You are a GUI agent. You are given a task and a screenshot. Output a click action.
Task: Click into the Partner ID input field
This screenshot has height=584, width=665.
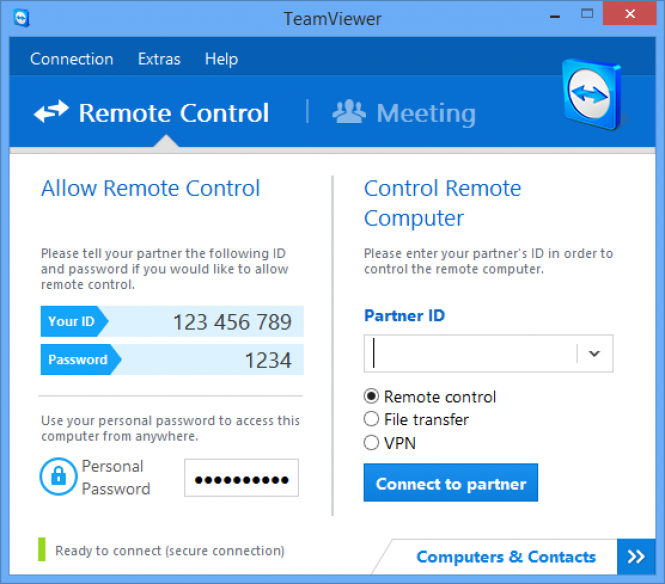(x=470, y=353)
